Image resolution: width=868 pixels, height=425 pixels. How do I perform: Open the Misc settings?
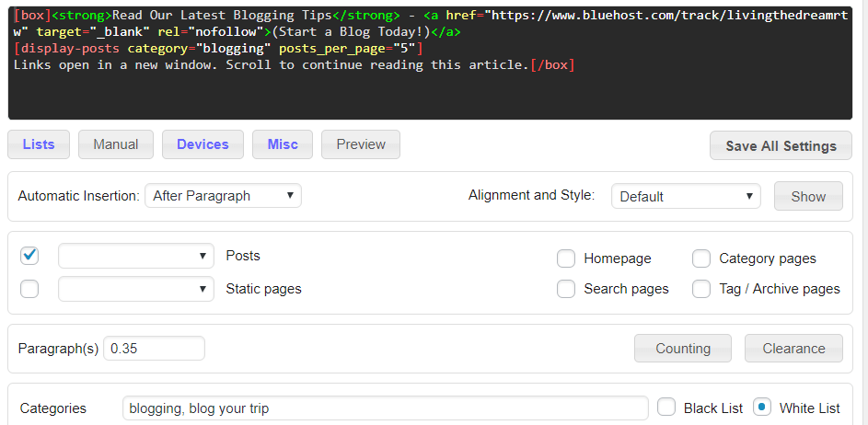point(283,144)
